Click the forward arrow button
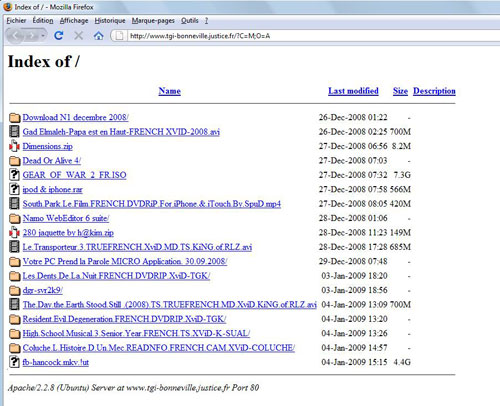 click(x=32, y=35)
